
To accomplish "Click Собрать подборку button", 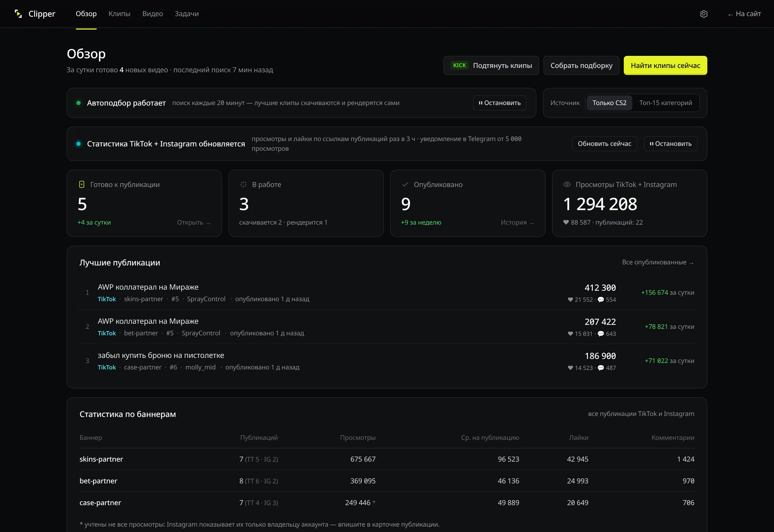I will (581, 65).
